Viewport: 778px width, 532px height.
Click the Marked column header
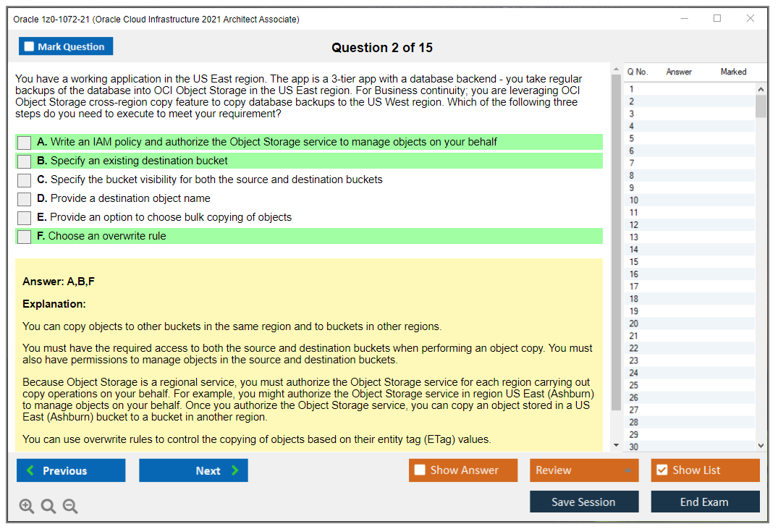(732, 72)
